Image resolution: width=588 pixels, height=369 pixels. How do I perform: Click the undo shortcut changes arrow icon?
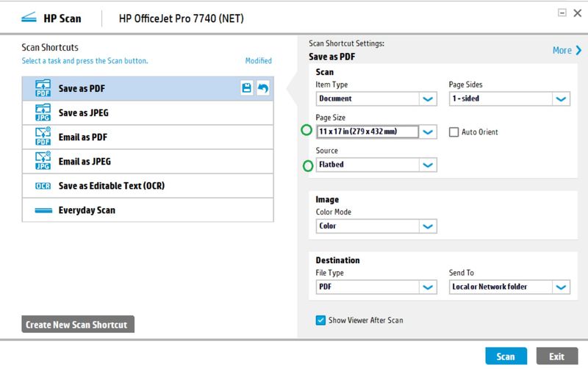pyautogui.click(x=262, y=89)
